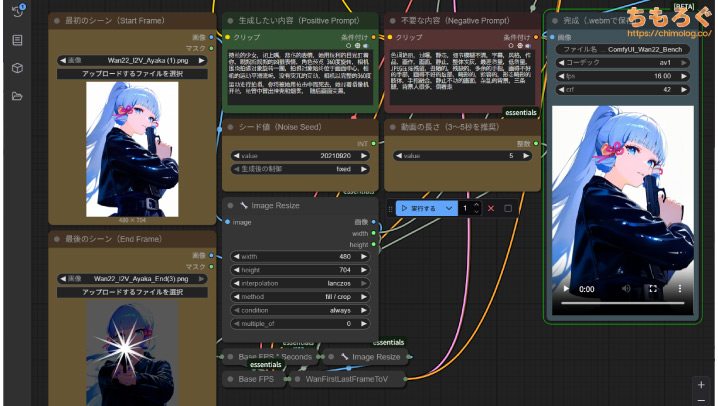
Task: Mute the output video volume icon
Action: tap(626, 289)
